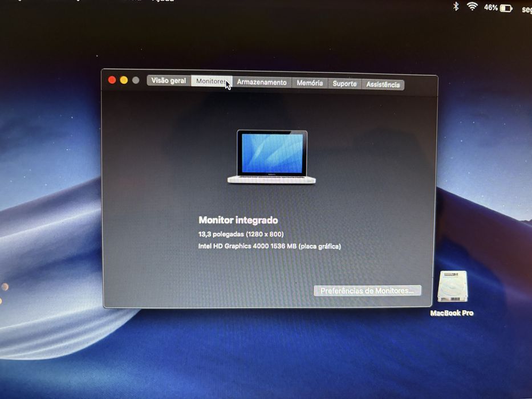Viewport: 532px width, 399px height.
Task: Select the MacBook Pro disk icon on desktop
Action: [452, 286]
